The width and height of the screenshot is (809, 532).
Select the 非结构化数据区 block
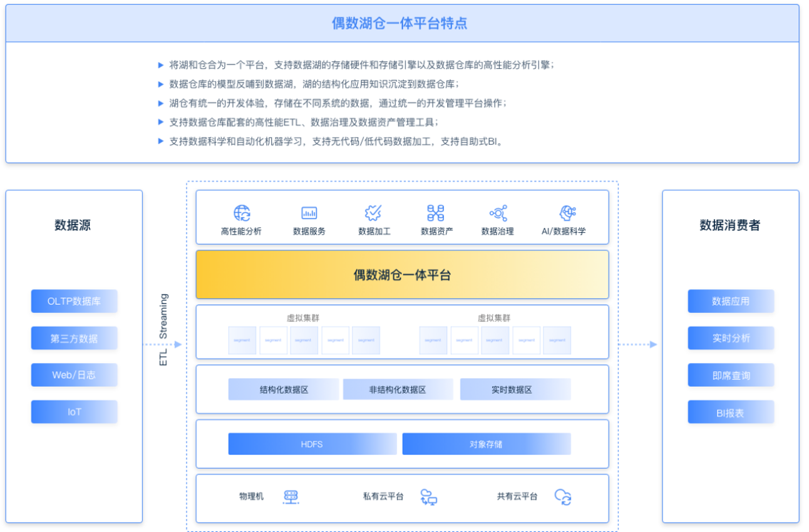[x=398, y=389]
